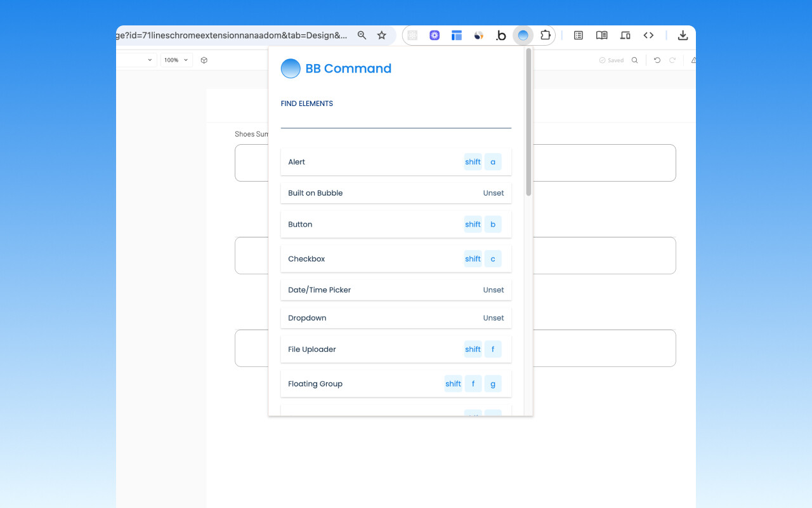812x508 pixels.
Task: Toggle reading mode book icon
Action: [x=602, y=36]
